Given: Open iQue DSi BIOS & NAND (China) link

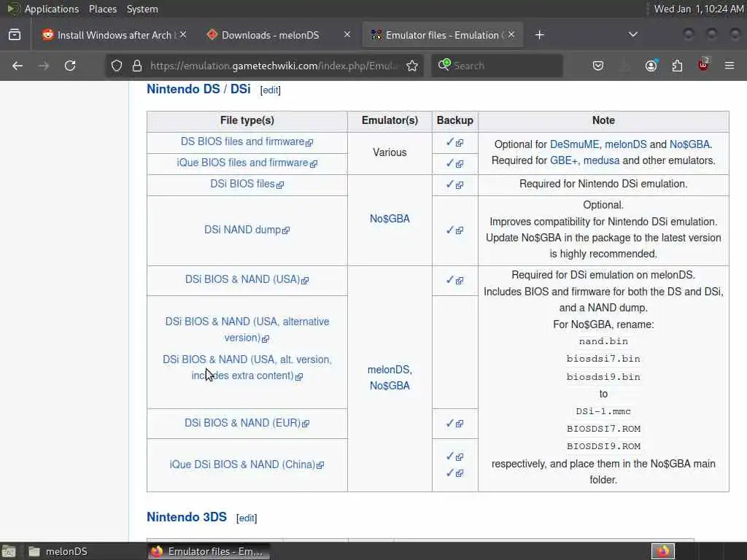Looking at the screenshot, I should [x=247, y=464].
